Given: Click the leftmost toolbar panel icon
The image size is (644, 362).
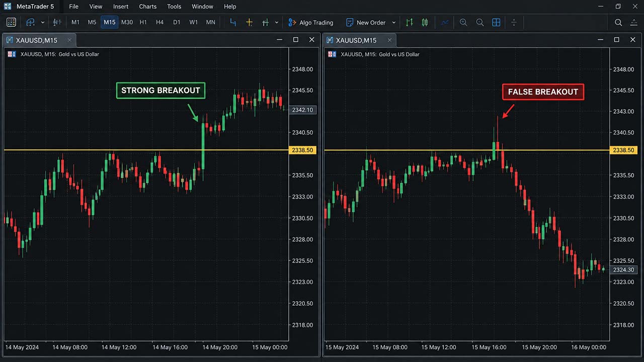Looking at the screenshot, I should 11,22.
